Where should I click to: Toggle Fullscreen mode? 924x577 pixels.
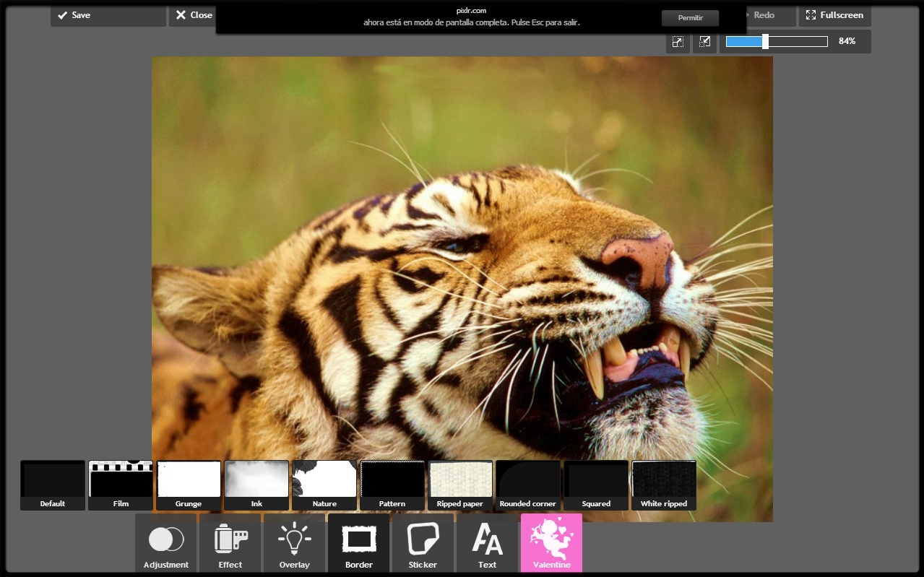click(x=834, y=15)
